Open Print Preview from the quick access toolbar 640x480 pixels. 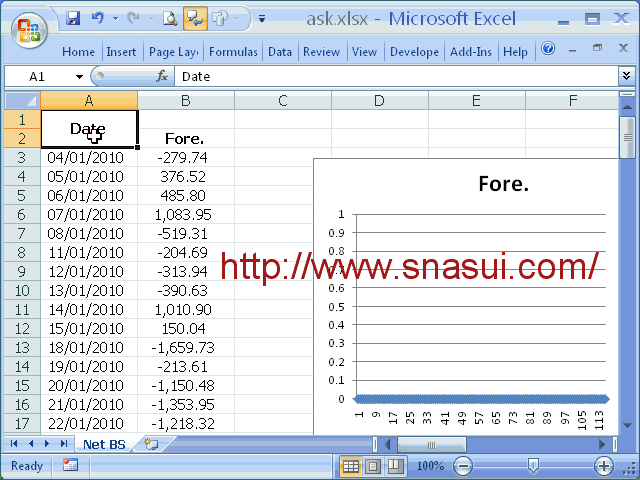click(170, 18)
